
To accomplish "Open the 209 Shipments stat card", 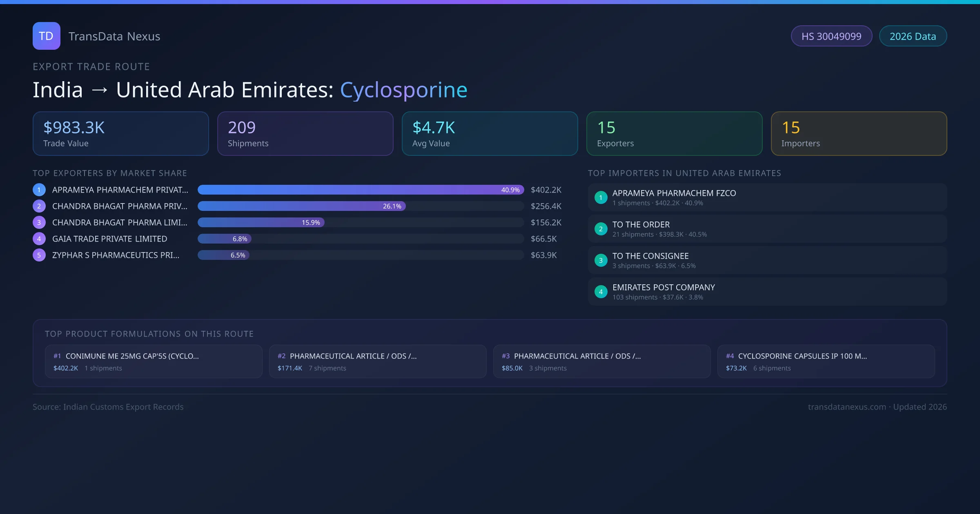I will click(305, 134).
